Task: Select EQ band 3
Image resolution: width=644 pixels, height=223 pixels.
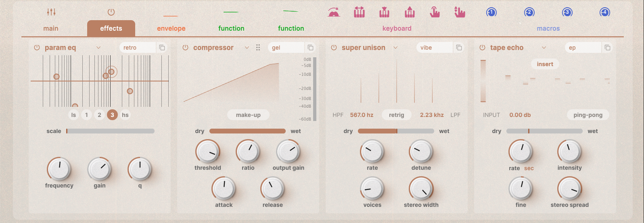Action: [112, 115]
